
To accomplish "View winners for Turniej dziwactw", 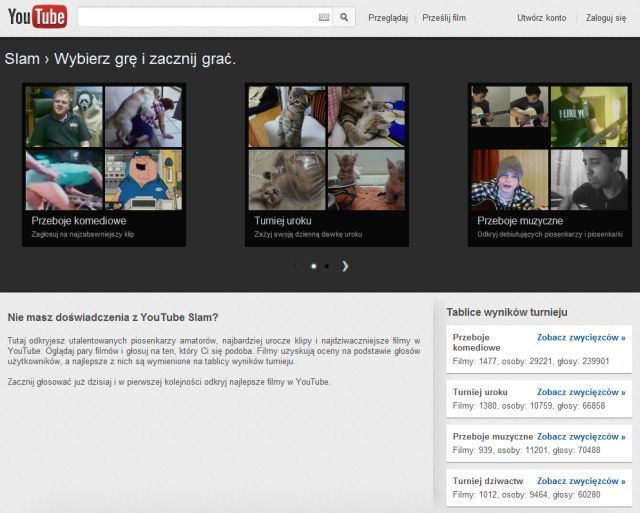I will (x=581, y=481).
